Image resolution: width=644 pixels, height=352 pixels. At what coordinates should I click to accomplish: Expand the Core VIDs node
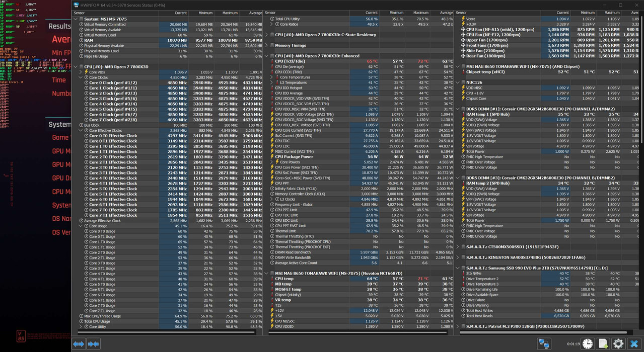[x=81, y=72]
